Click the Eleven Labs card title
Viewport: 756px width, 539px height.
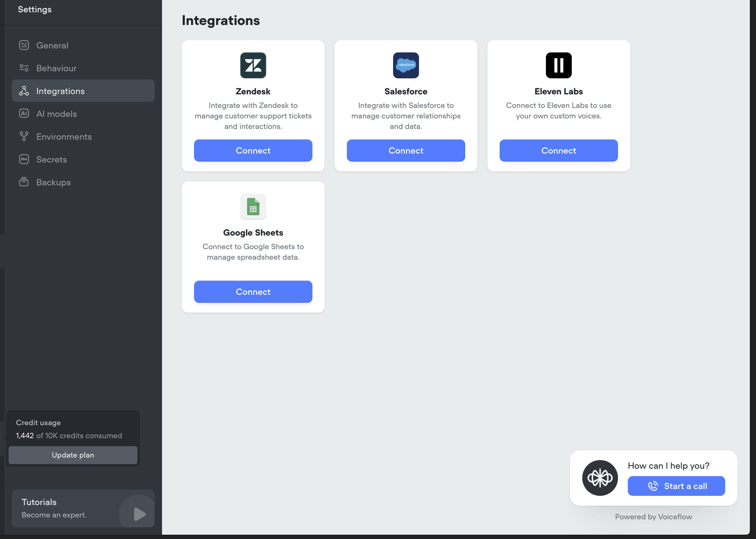coord(559,91)
